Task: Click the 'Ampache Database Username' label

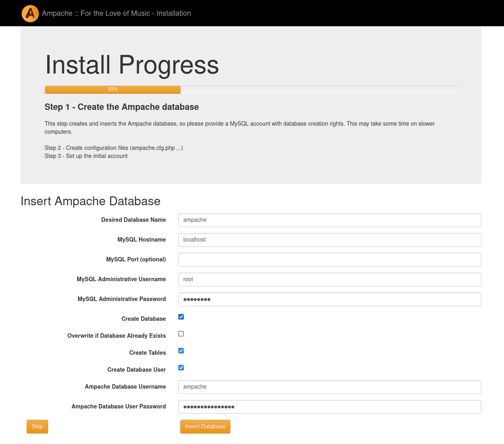Action: [125, 387]
